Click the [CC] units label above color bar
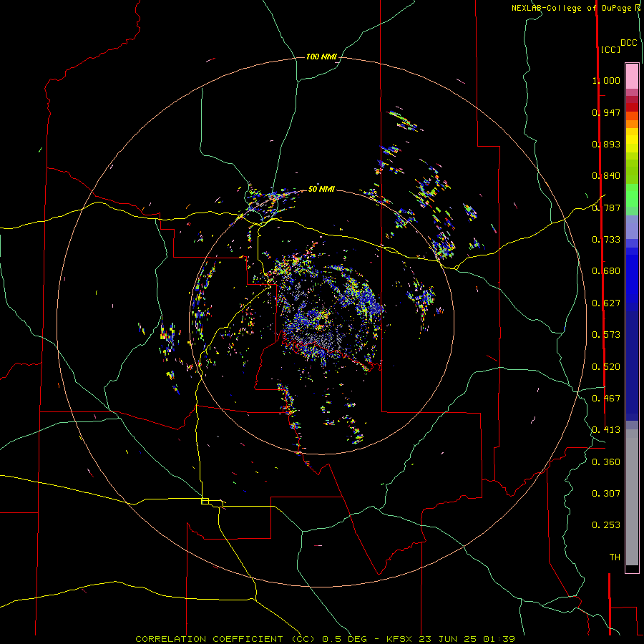The image size is (644, 644). point(610,49)
